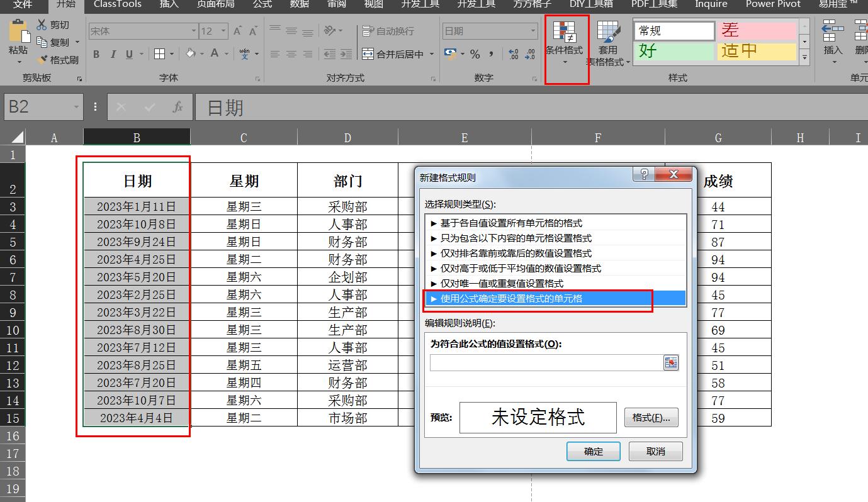
Task: Open the font name dropdown
Action: click(194, 30)
